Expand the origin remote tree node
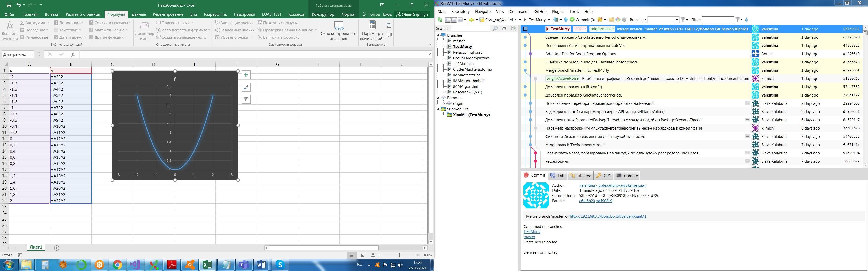 click(444, 103)
